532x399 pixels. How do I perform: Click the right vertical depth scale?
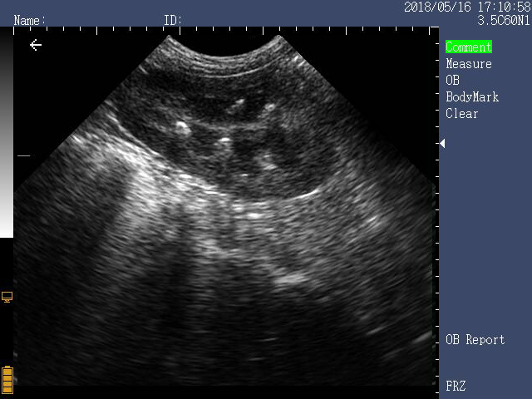[437, 210]
